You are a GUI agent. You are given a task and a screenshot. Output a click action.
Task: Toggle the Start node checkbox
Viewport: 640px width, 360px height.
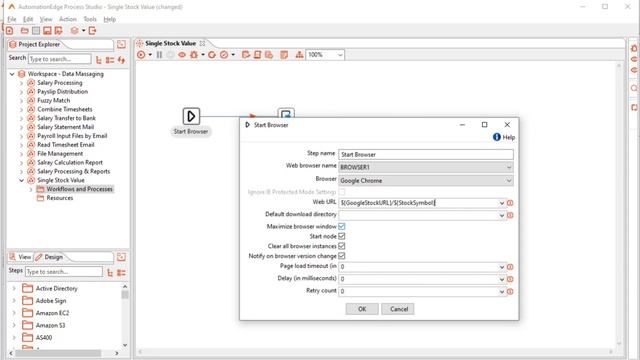(342, 236)
